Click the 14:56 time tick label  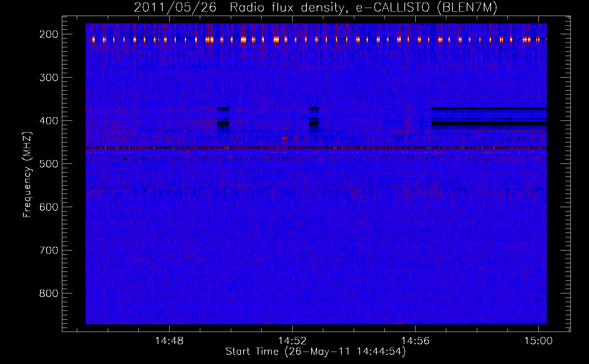(x=415, y=341)
